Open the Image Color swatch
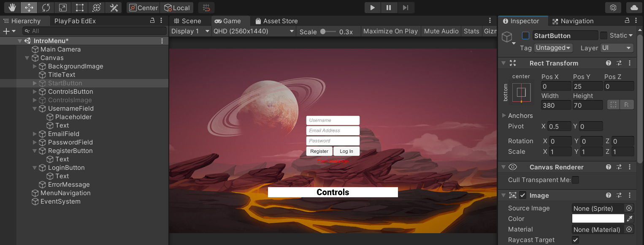The height and width of the screenshot is (245, 644). [598, 219]
